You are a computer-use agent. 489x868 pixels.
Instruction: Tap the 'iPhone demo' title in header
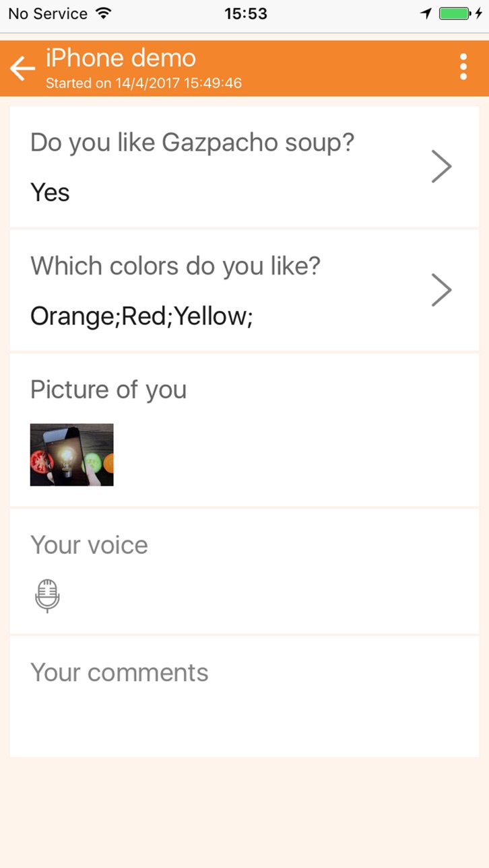coord(121,59)
